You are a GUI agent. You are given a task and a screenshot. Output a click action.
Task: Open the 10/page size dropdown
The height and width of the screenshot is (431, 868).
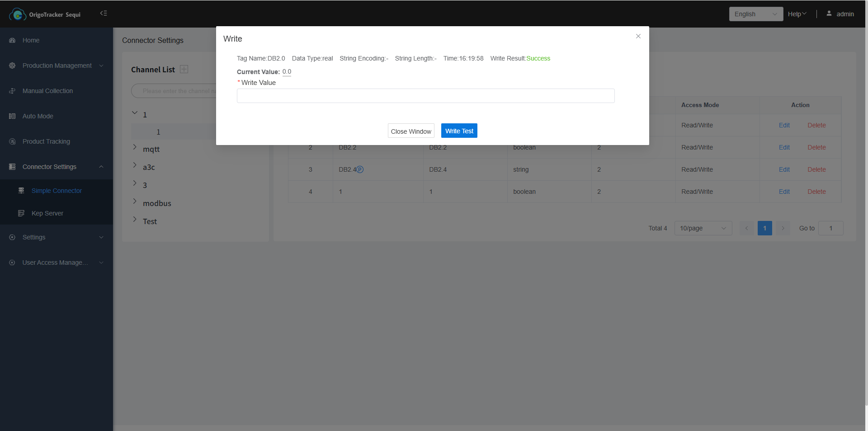click(703, 228)
